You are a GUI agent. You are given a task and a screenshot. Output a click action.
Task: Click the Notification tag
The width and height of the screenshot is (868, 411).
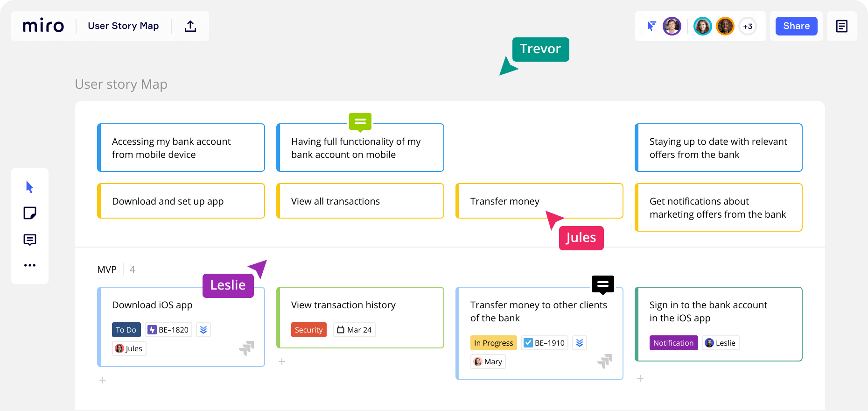coord(673,343)
